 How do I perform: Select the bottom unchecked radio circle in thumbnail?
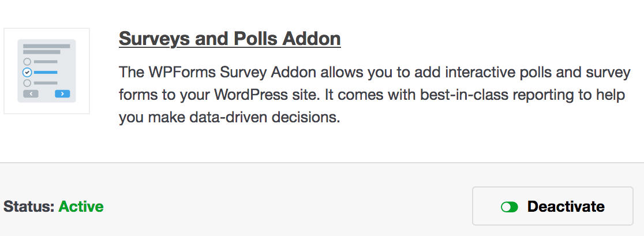(27, 83)
